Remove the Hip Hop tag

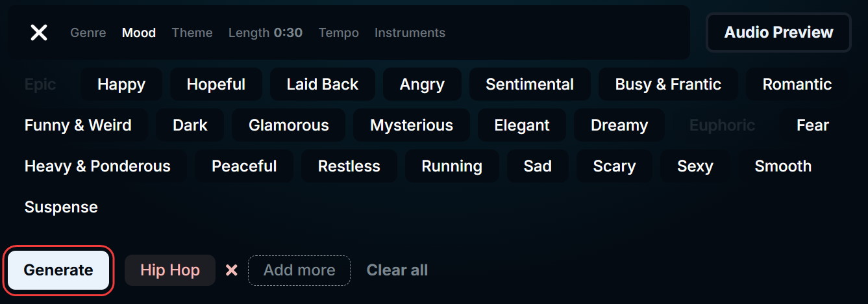231,270
